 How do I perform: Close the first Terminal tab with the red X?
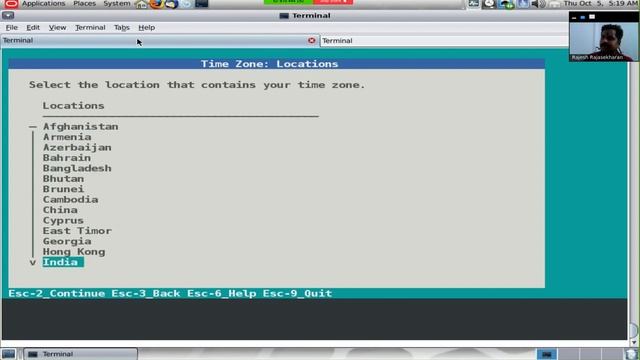coord(311,40)
